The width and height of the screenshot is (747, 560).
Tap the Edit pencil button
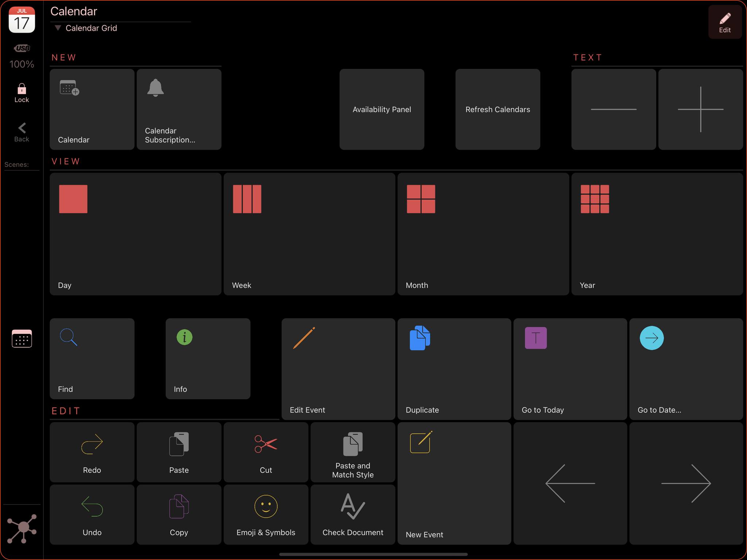pos(725,22)
